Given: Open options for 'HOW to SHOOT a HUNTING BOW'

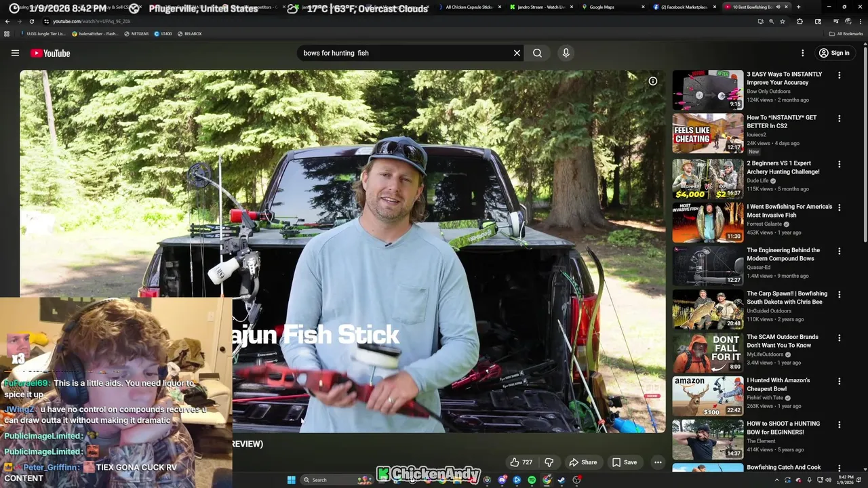Looking at the screenshot, I should (x=839, y=424).
